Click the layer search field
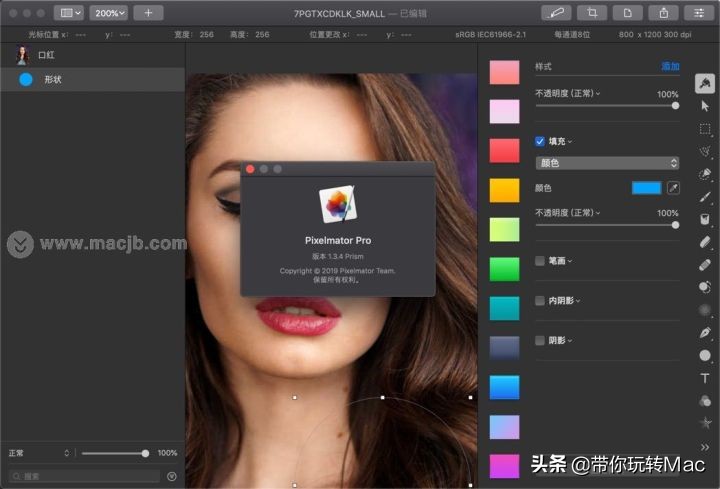The height and width of the screenshot is (489, 720). pyautogui.click(x=85, y=477)
